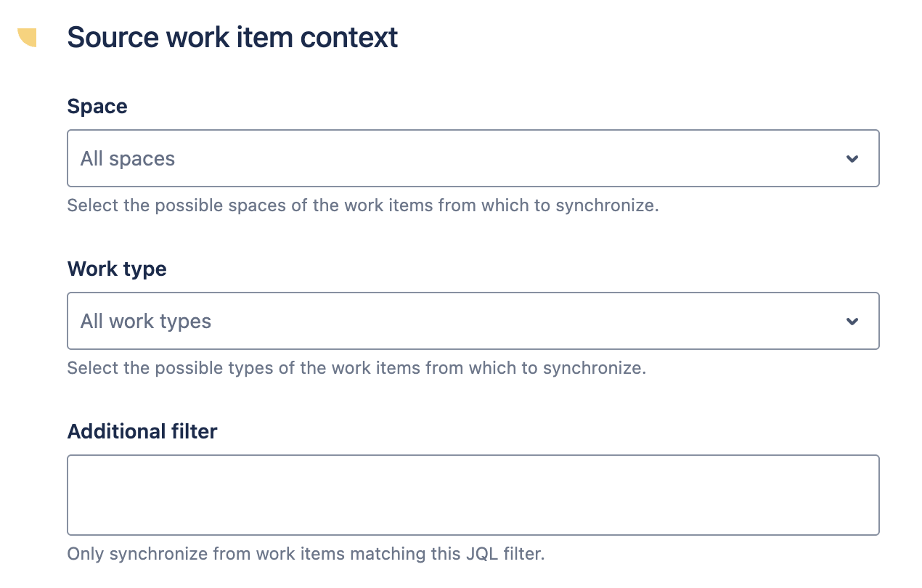Select the 'All work types' placeholder text

click(x=146, y=322)
